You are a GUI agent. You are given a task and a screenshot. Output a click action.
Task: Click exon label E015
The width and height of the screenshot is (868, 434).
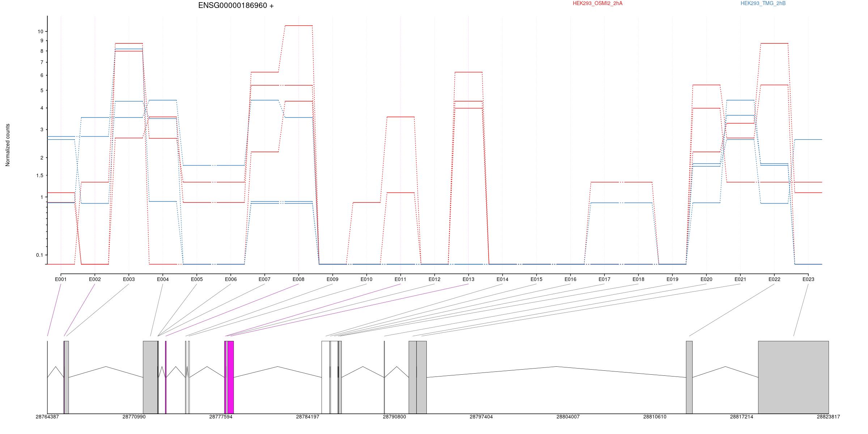click(x=536, y=279)
